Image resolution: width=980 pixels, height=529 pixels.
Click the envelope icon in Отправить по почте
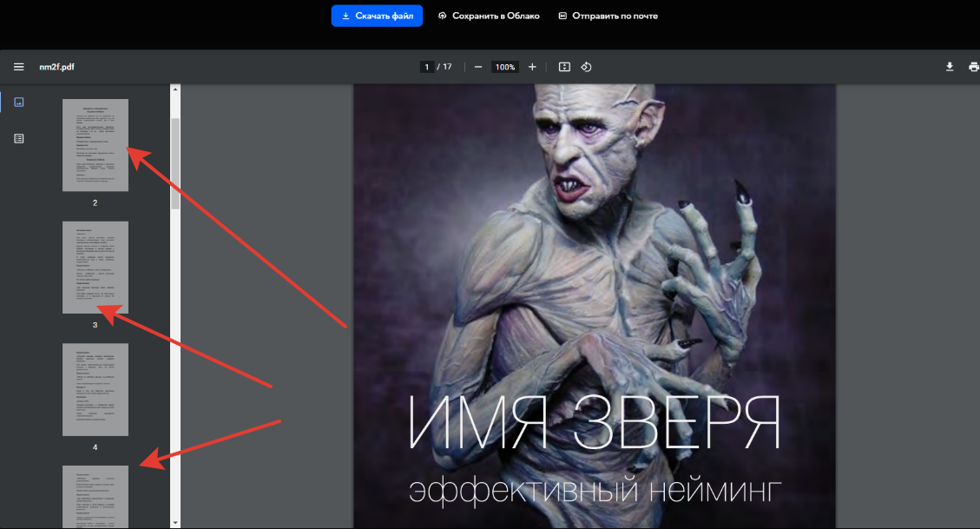click(562, 16)
